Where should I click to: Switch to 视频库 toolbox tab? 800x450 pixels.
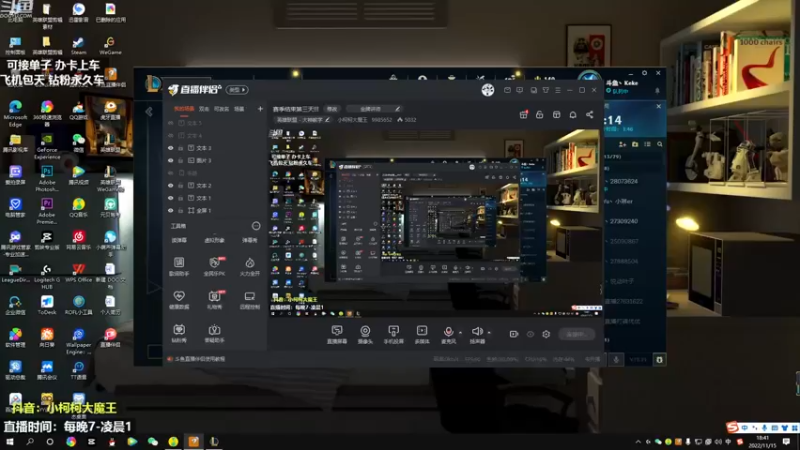179,240
